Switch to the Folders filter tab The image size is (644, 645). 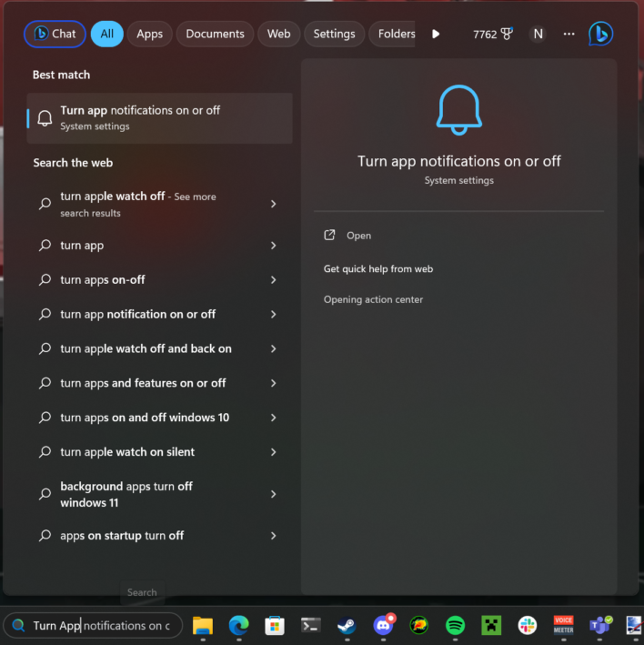393,34
